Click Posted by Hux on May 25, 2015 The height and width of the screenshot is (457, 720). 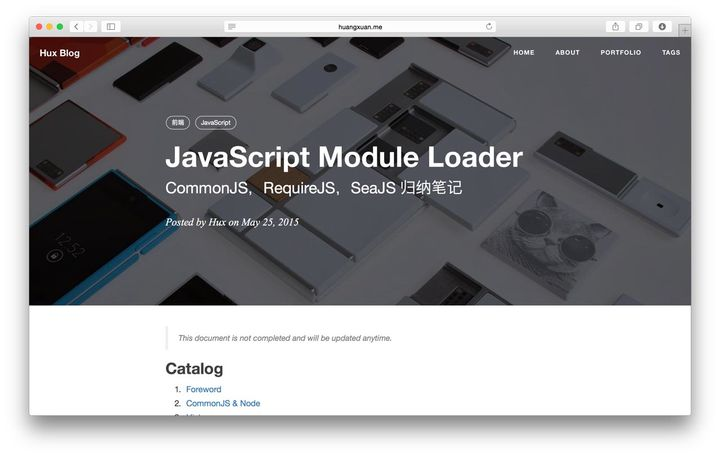point(232,222)
